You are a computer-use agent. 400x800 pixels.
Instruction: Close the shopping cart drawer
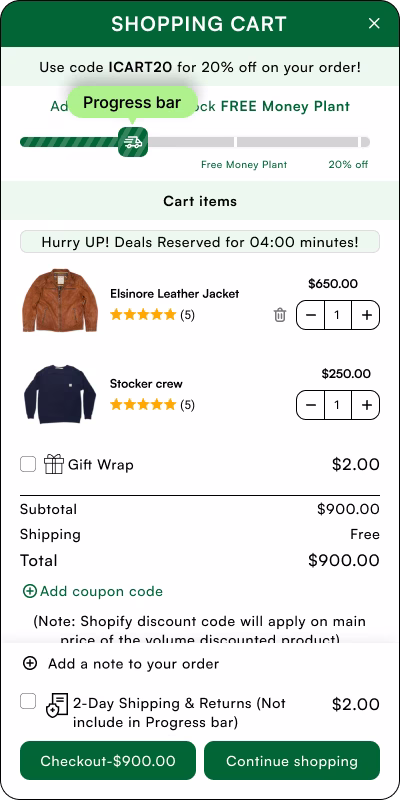(x=374, y=23)
